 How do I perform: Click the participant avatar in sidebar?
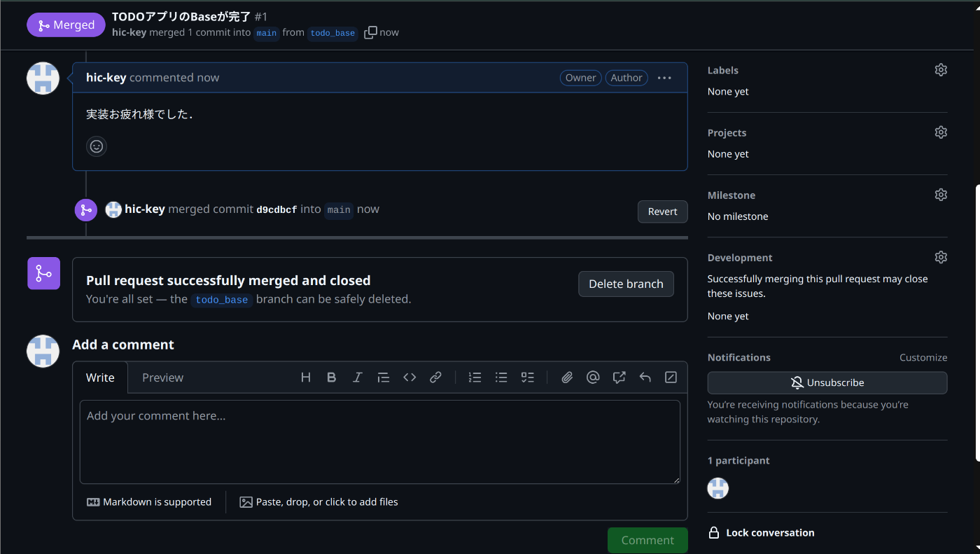(718, 488)
